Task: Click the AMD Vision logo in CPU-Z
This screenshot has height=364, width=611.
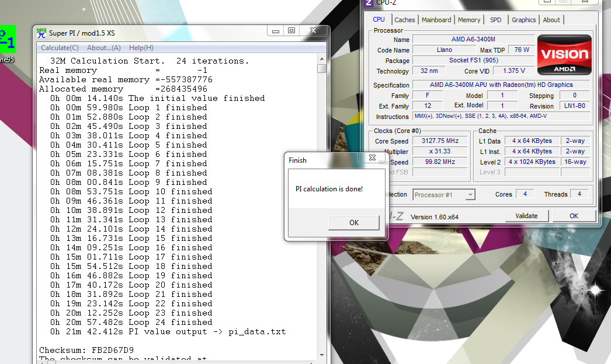Action: coord(564,55)
